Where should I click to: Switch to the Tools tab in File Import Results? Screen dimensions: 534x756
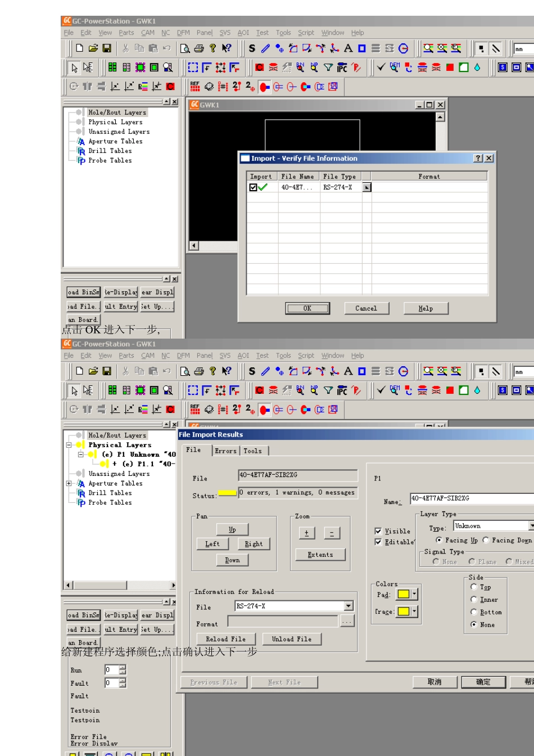(x=252, y=451)
